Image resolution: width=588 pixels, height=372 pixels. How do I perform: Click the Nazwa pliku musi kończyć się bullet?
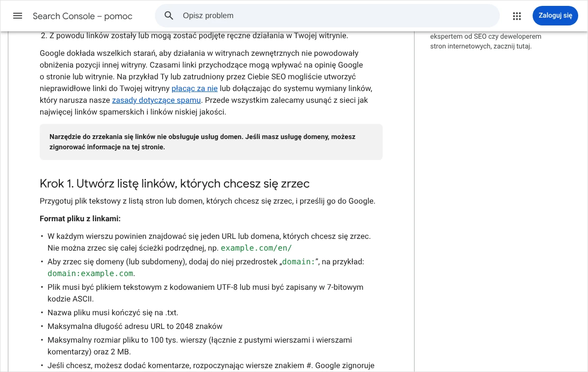pyautogui.click(x=113, y=313)
